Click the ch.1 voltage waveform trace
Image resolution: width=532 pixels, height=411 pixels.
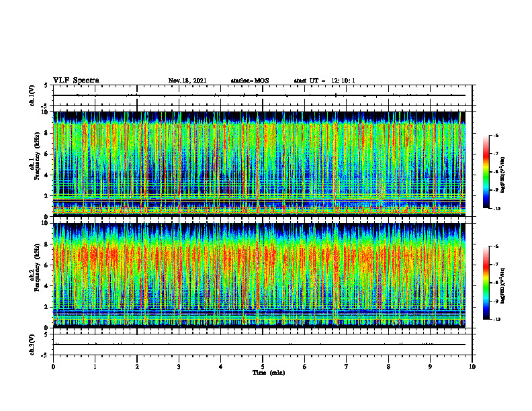click(x=259, y=95)
